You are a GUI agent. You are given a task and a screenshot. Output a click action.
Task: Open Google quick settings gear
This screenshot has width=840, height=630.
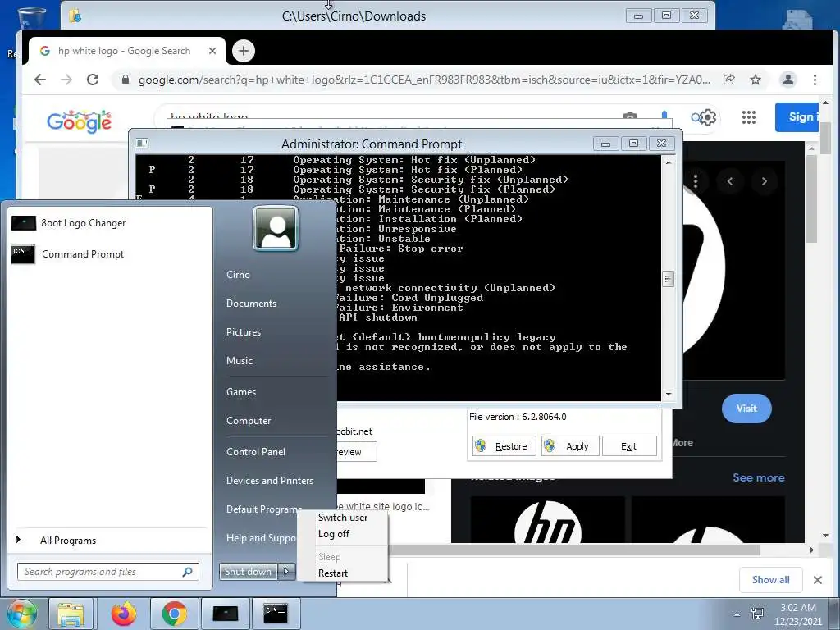708,117
